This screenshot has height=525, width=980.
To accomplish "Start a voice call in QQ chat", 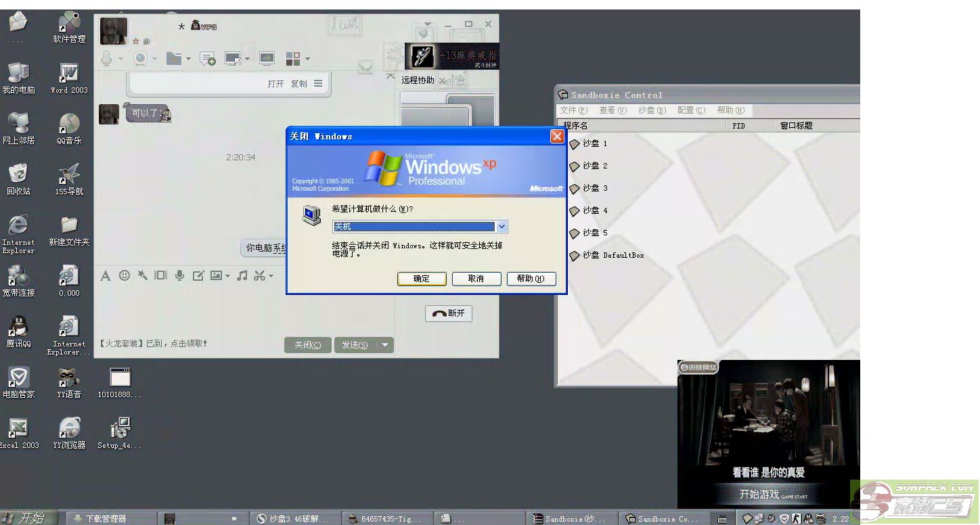I will [106, 59].
